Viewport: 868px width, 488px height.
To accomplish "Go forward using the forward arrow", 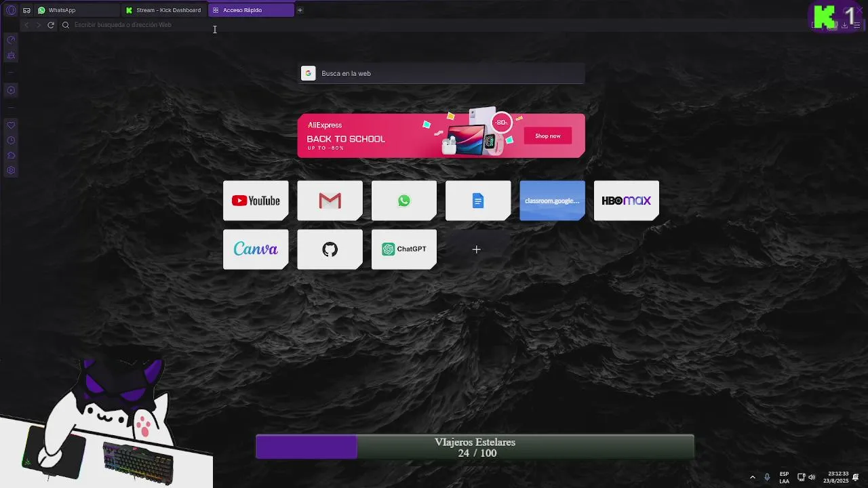I will tap(38, 25).
